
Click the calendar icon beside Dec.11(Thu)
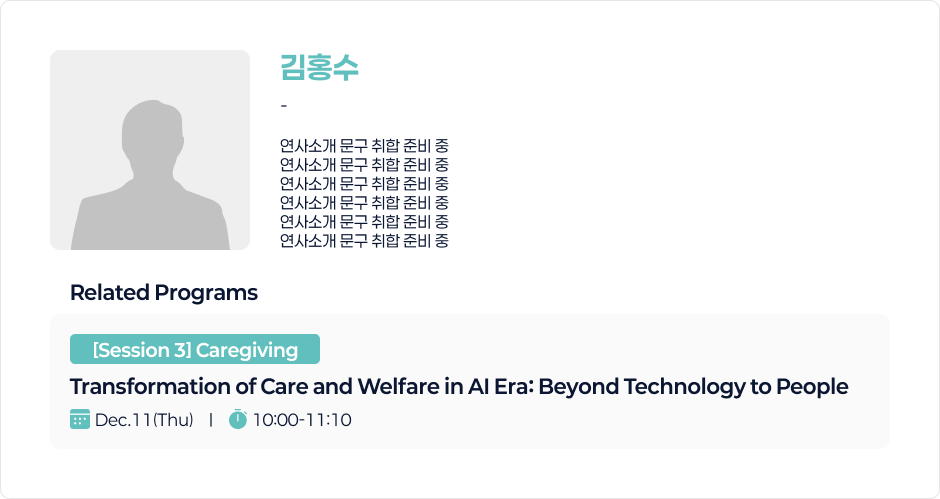pos(80,419)
